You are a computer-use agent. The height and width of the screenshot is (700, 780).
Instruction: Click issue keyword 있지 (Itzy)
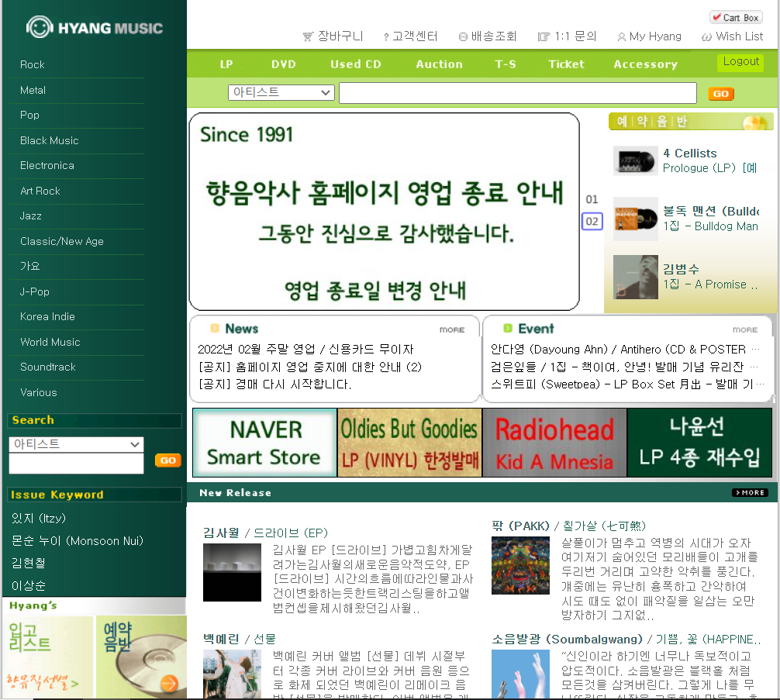tap(39, 519)
